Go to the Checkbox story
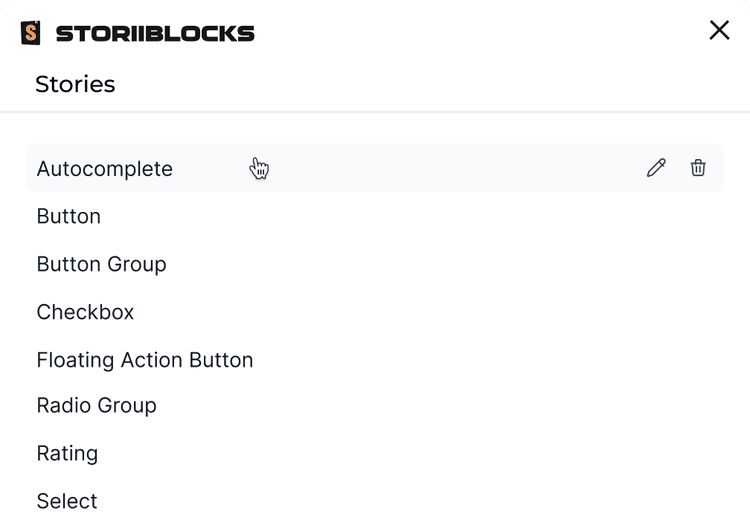This screenshot has width=750, height=522. 85,312
